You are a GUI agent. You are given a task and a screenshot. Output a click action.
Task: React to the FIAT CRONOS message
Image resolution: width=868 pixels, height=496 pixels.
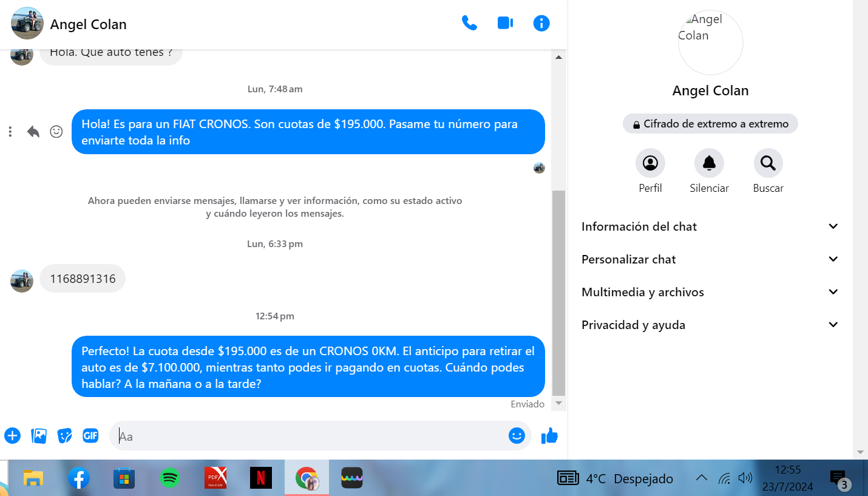click(x=56, y=132)
